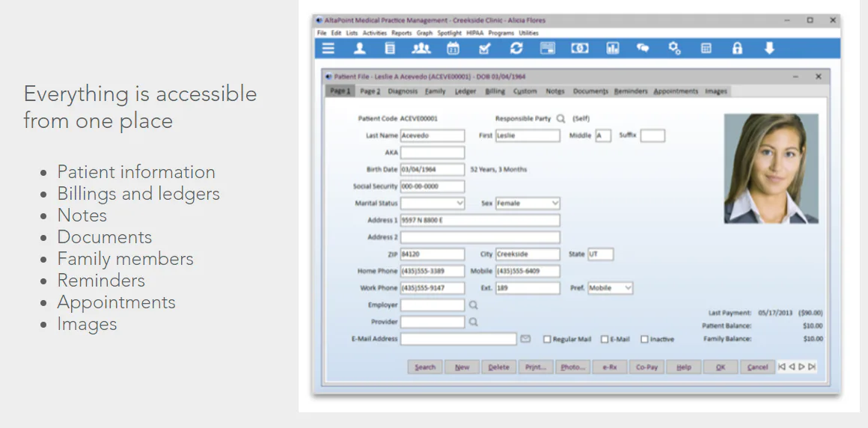
Task: Click the e-Rx button
Action: (610, 367)
